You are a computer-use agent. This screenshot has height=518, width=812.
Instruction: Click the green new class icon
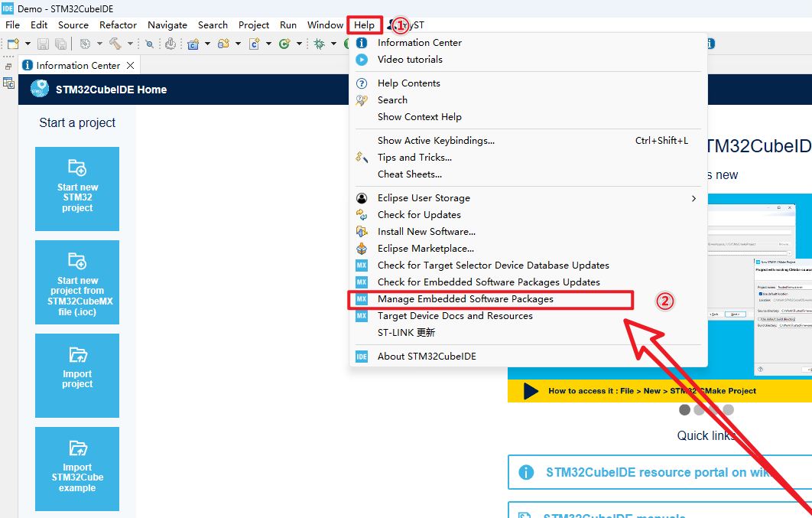point(284,44)
